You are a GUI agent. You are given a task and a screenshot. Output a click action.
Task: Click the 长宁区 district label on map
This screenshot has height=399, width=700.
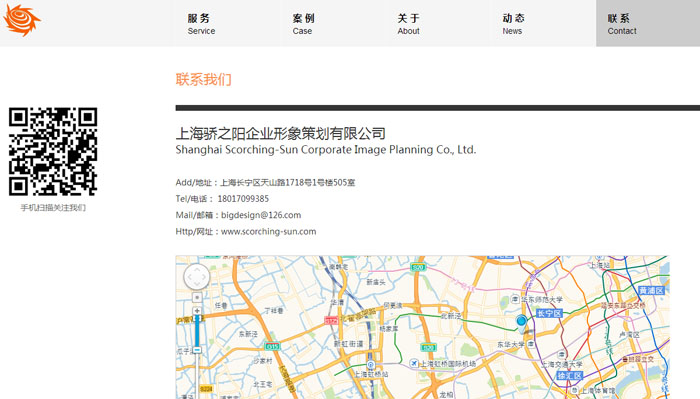click(x=549, y=313)
